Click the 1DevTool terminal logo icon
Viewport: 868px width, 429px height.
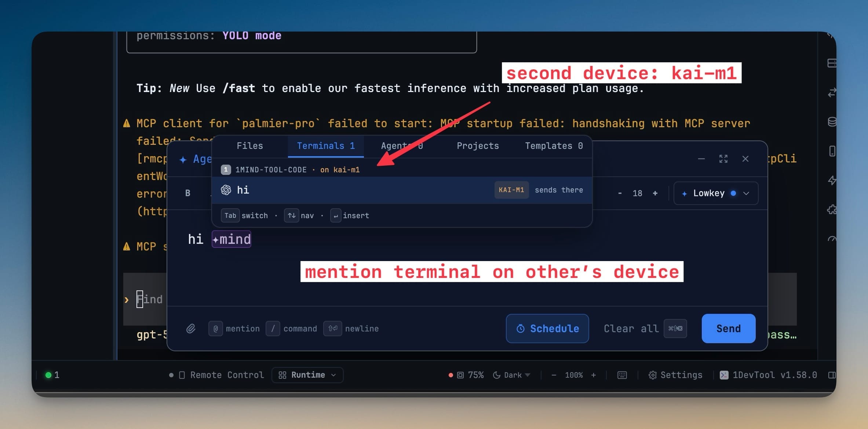click(x=724, y=375)
